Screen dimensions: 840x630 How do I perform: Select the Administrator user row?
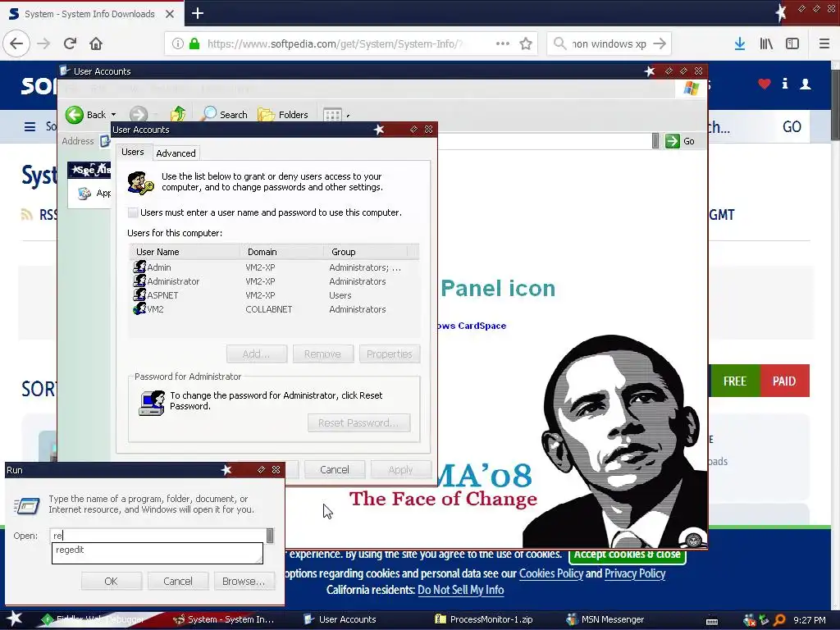[274, 281]
